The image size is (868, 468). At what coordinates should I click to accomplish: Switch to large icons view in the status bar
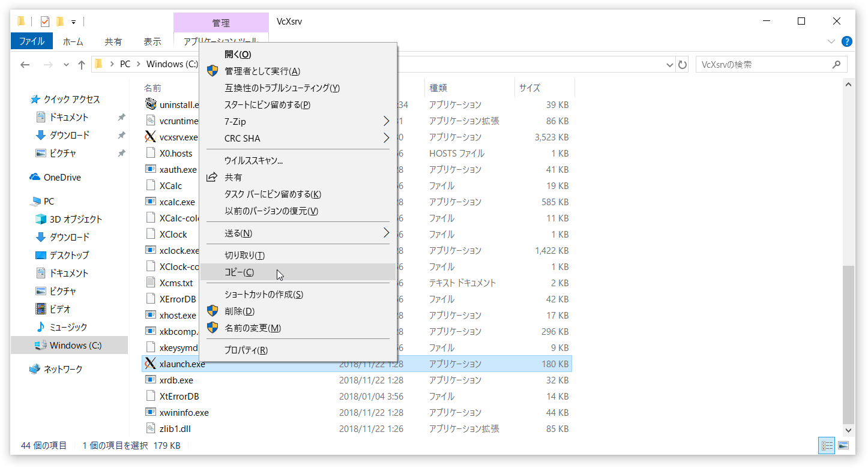coord(843,445)
